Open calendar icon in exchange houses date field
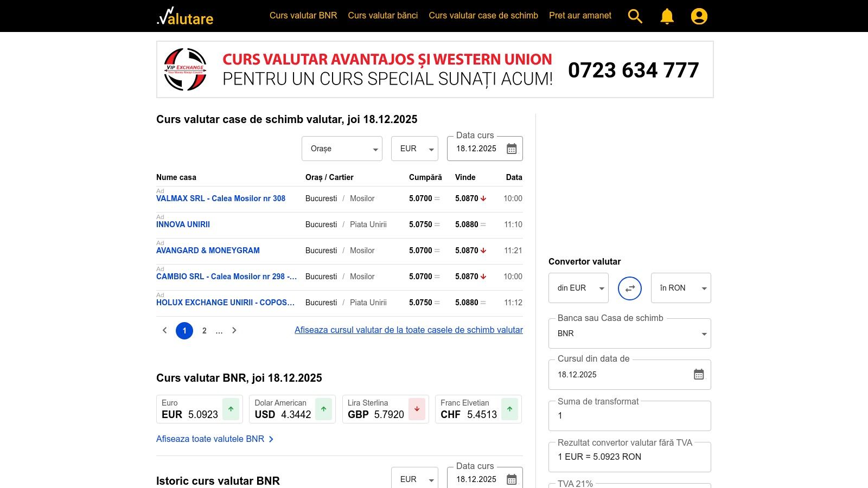The height and width of the screenshot is (488, 868). coord(511,149)
